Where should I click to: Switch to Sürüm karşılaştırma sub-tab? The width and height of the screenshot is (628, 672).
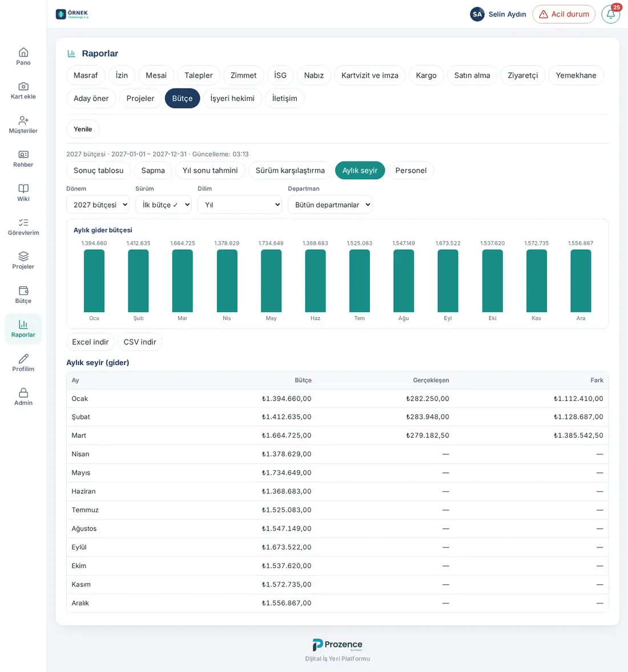pos(291,171)
